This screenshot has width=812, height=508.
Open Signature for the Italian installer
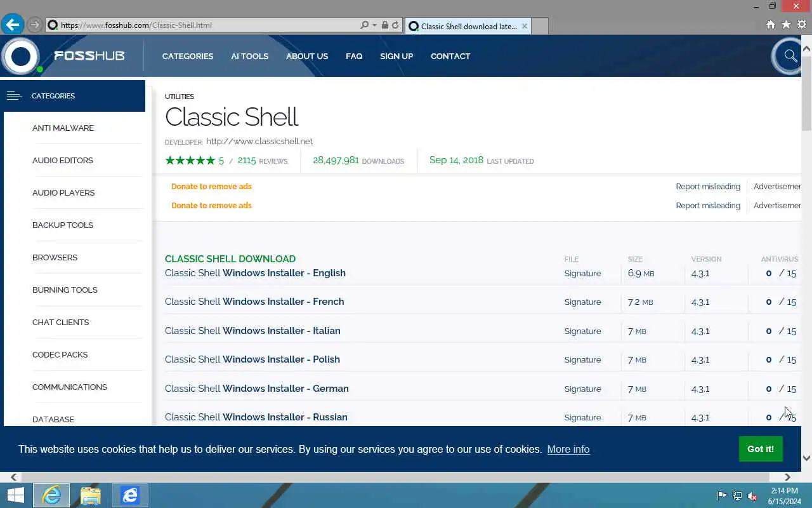coord(582,331)
